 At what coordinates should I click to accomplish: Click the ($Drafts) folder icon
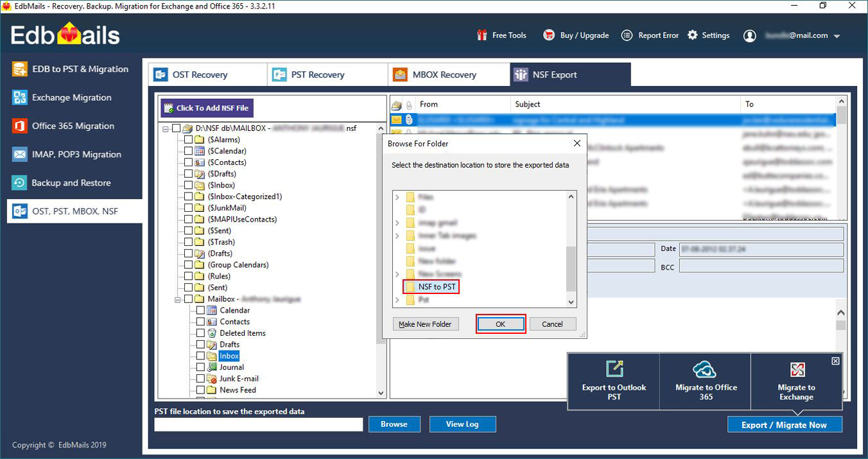[200, 174]
